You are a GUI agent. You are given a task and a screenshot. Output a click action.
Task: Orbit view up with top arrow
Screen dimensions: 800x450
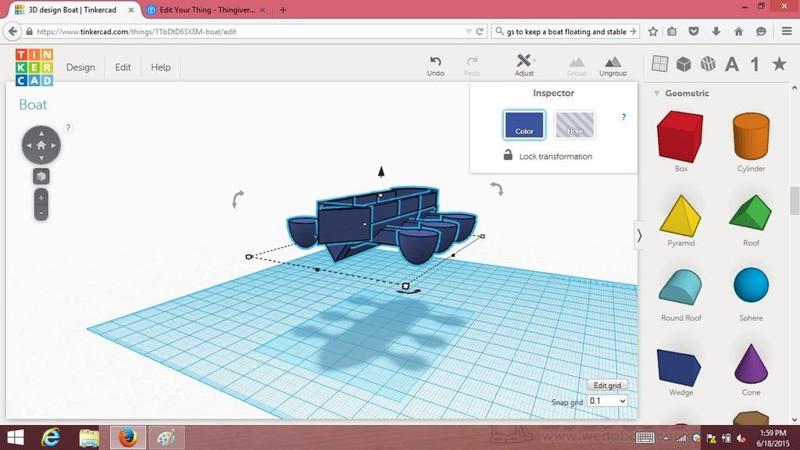41,133
